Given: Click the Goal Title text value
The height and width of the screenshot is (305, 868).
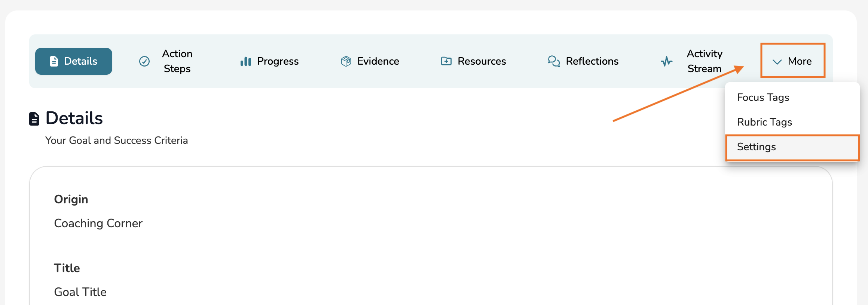Looking at the screenshot, I should click(80, 292).
